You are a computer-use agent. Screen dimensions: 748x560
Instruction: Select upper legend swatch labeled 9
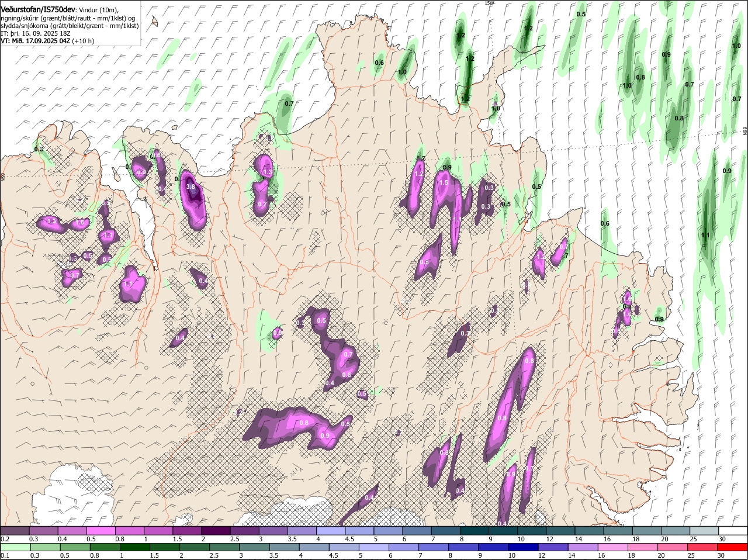tap(504, 531)
